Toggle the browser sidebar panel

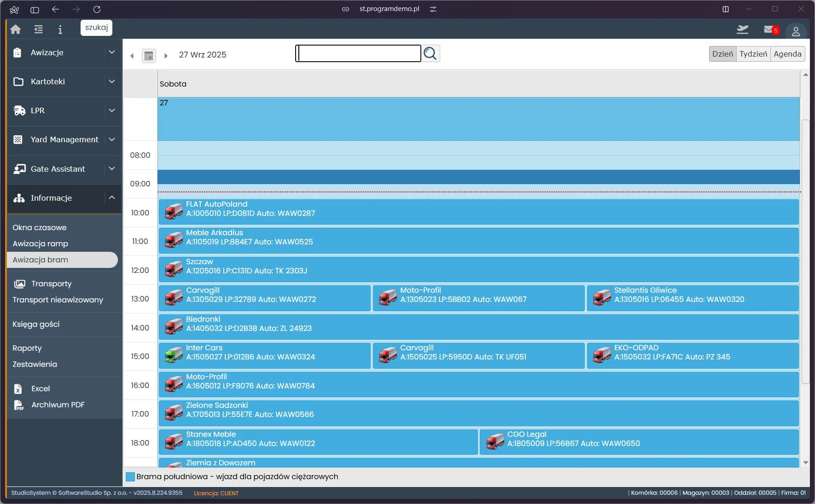pos(35,10)
